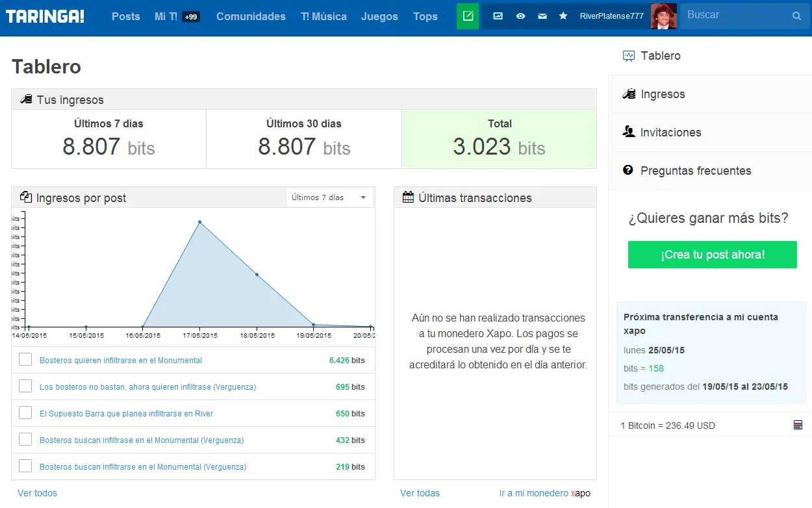Screen dimensions: 812x508
Task: Click the Invitaciones sidebar people icon
Action: (628, 132)
